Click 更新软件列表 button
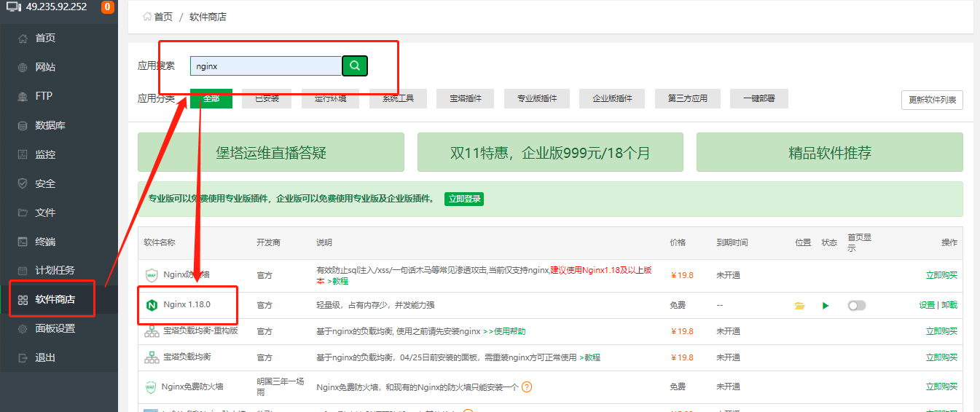The image size is (980, 412). pos(932,100)
